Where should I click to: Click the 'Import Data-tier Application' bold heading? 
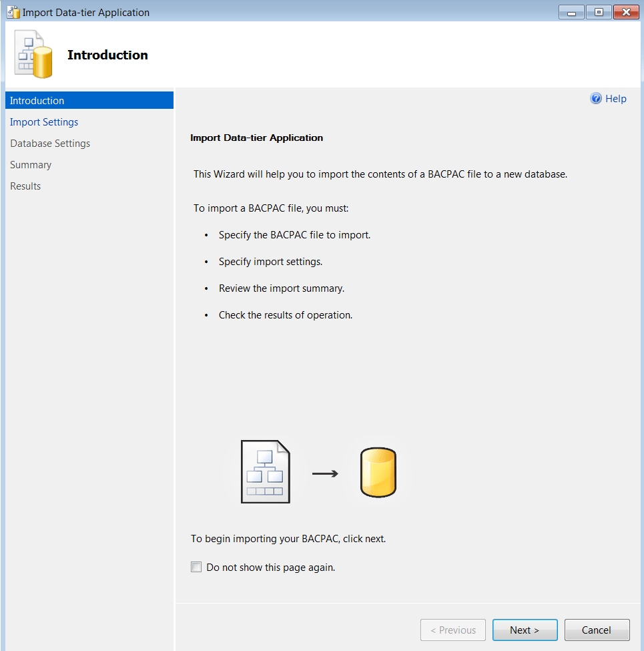257,138
